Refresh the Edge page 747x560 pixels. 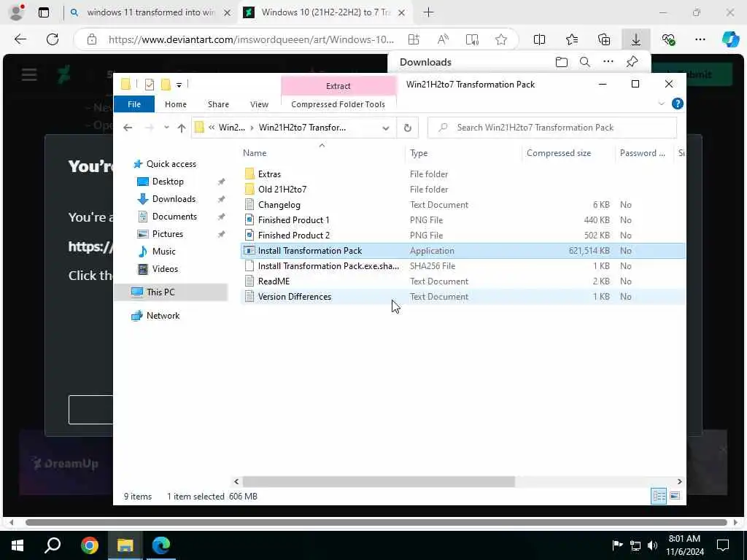pyautogui.click(x=53, y=39)
